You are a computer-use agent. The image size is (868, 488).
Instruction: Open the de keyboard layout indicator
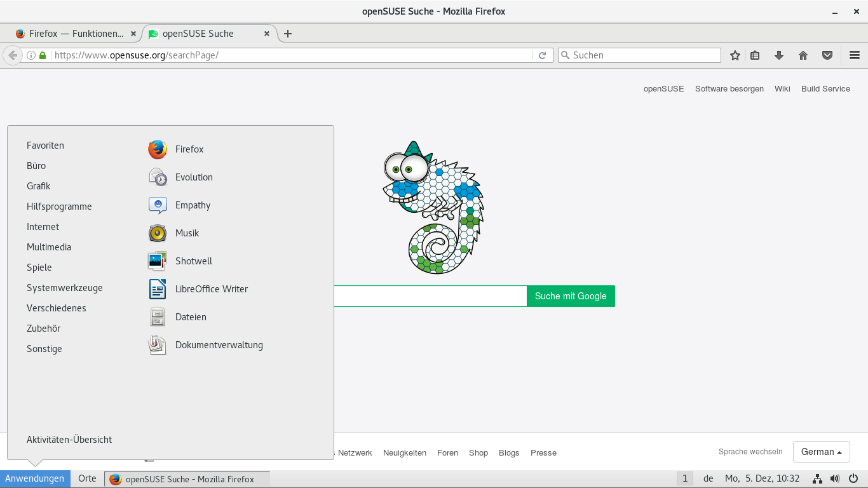point(709,478)
